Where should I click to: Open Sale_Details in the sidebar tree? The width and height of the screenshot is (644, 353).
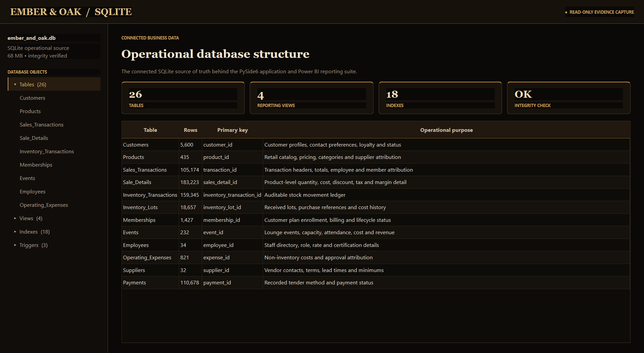pos(34,138)
